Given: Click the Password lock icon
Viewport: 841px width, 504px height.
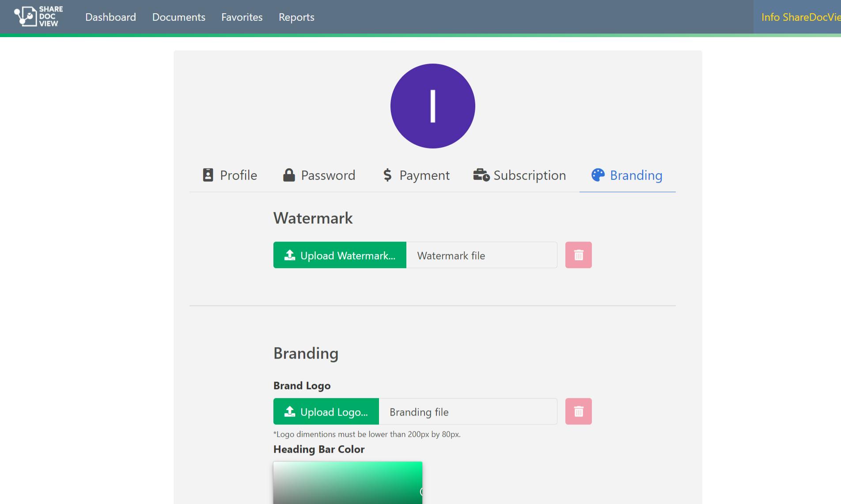Looking at the screenshot, I should (x=289, y=175).
